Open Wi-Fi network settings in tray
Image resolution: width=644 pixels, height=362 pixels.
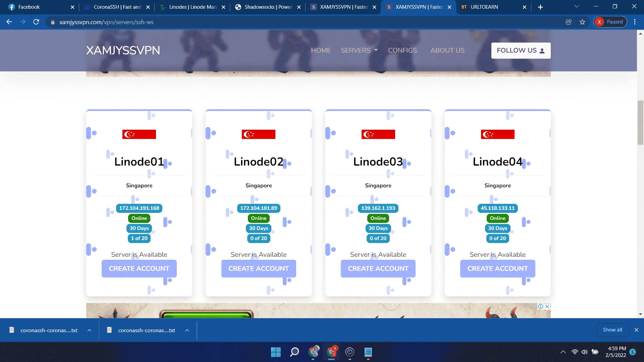pyautogui.click(x=575, y=352)
